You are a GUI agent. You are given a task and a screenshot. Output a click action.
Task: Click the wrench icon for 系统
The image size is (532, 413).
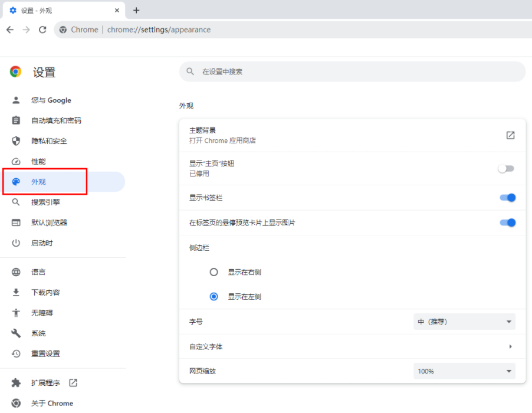coord(16,333)
